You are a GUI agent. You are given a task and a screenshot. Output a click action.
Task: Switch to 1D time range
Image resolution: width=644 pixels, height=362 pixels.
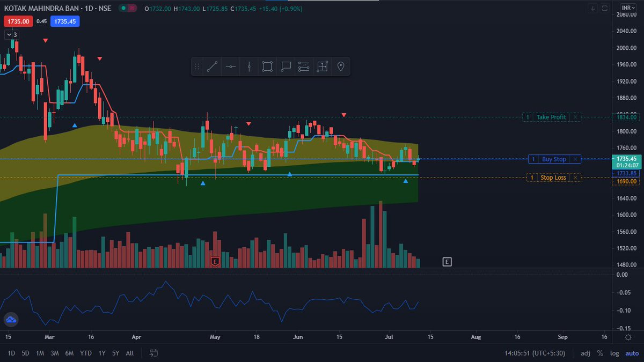[11, 353]
